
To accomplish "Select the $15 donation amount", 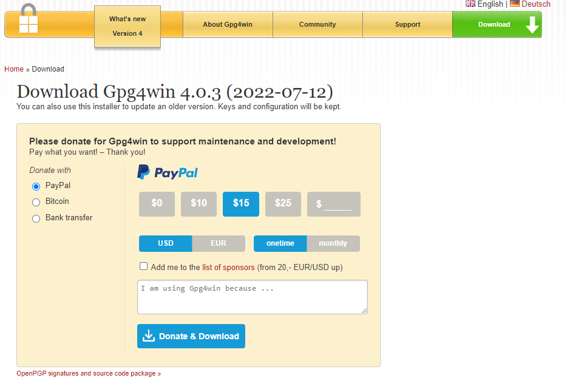I will (241, 204).
